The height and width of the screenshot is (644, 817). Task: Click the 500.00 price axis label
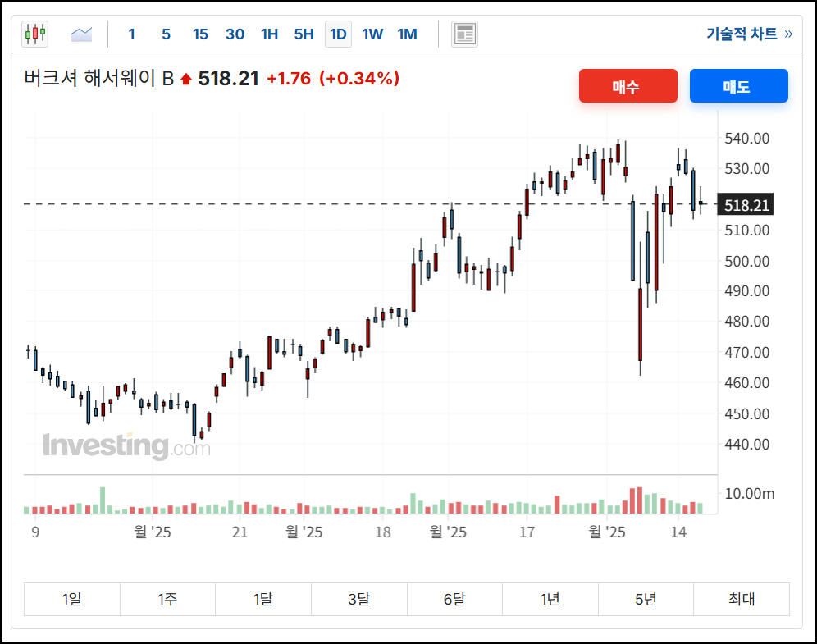click(x=746, y=261)
